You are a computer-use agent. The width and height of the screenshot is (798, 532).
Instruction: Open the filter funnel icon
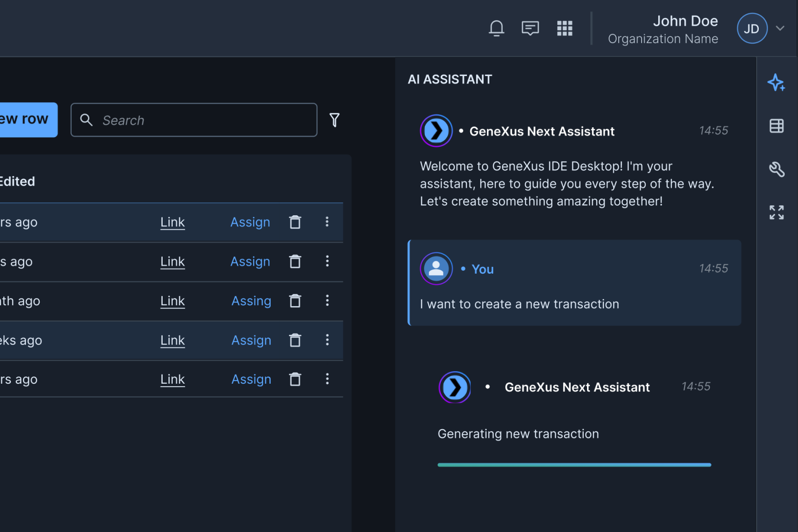click(x=334, y=120)
